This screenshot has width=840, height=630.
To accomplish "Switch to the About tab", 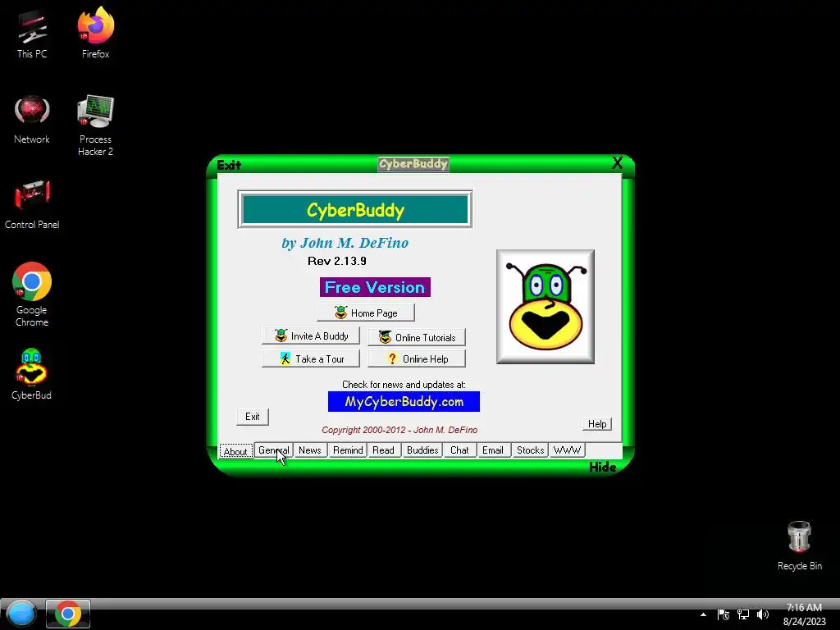I will tap(235, 451).
